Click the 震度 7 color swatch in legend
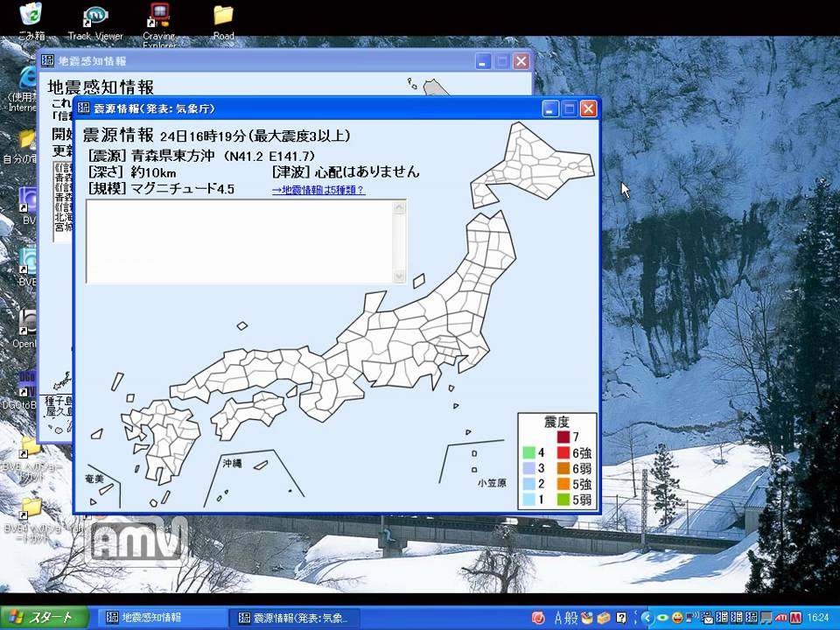 [x=563, y=437]
